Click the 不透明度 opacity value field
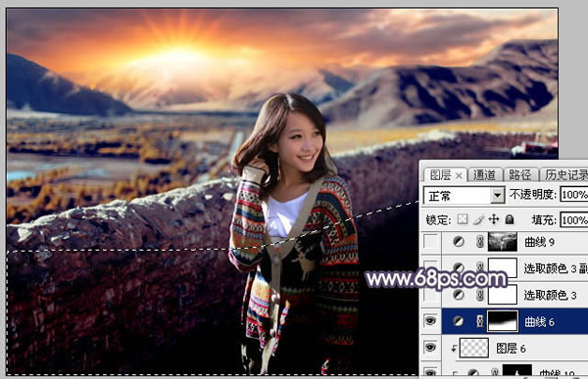 pos(574,195)
